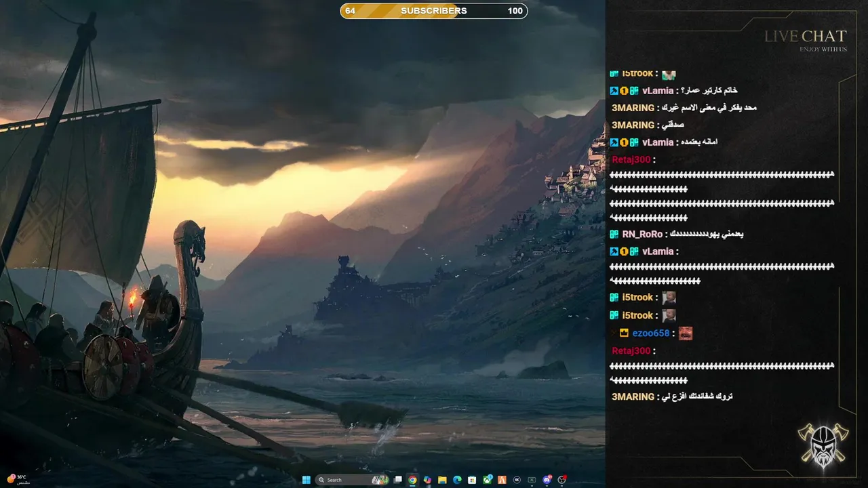Launch Copilot from the taskbar
Image resolution: width=868 pixels, height=488 pixels.
[x=427, y=480]
